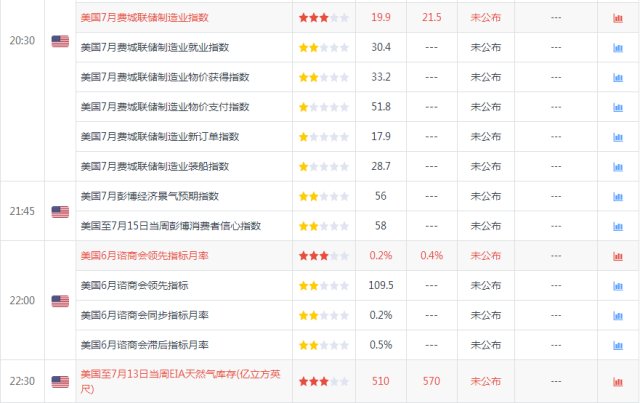Open chart icon for 美国7月费城联储制造业装船指数
640x403 pixels.
618,167
